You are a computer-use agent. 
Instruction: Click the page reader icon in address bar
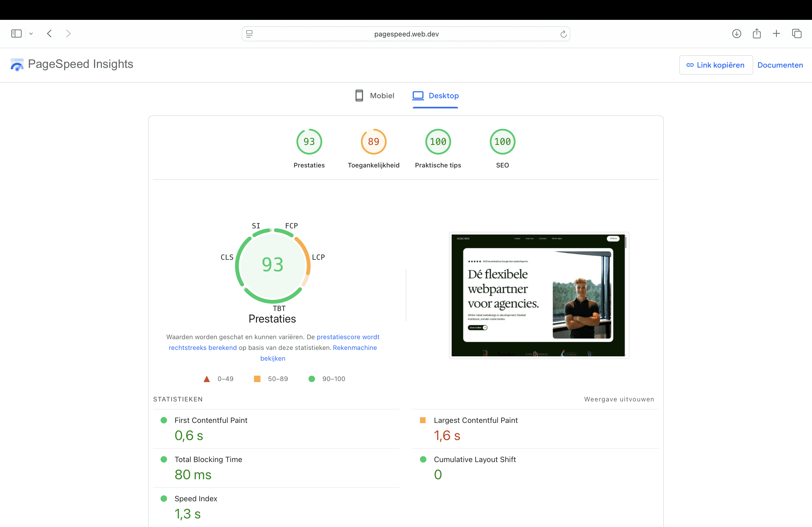click(249, 34)
